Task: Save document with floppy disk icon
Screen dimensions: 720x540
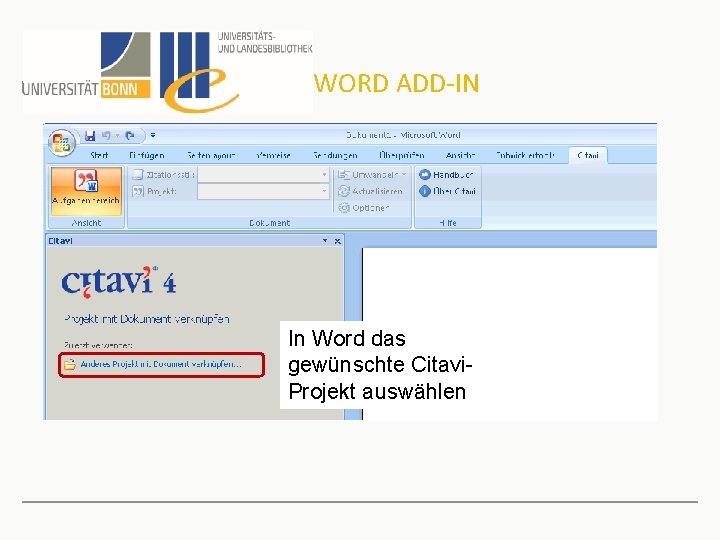Action: click(90, 135)
